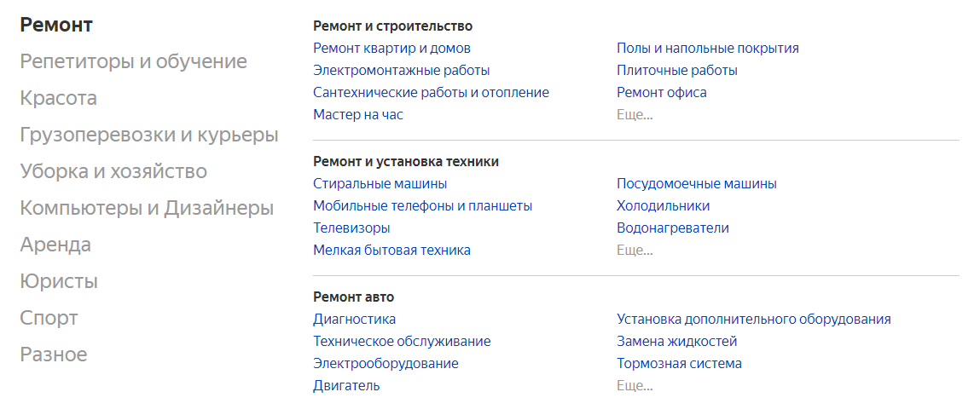This screenshot has width=980, height=415.
Task: Switch to Грузоперевозки и курьеры category
Action: 149,135
